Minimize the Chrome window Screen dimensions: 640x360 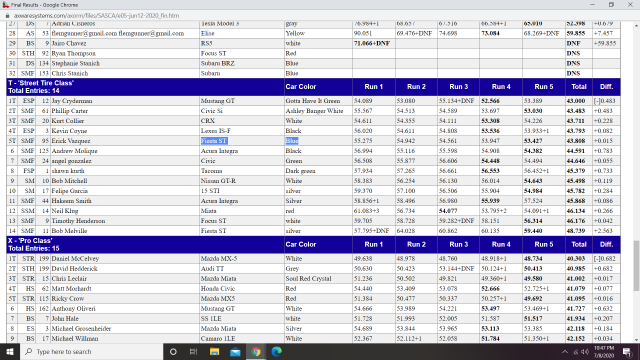coord(592,4)
